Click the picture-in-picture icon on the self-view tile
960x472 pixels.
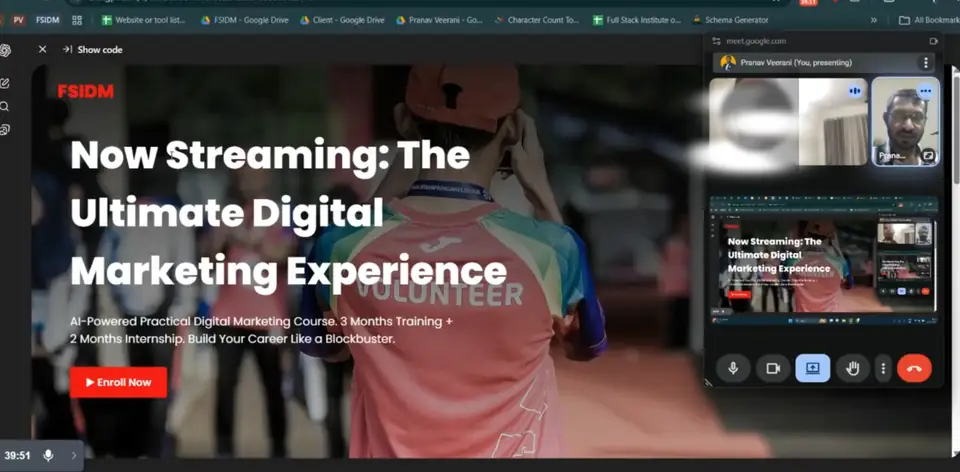pyautogui.click(x=929, y=155)
